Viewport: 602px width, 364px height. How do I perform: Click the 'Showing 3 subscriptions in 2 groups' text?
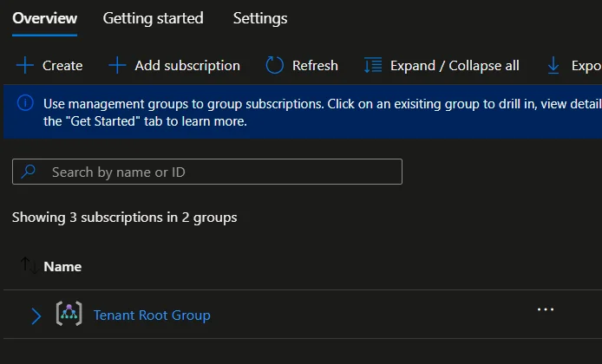124,218
